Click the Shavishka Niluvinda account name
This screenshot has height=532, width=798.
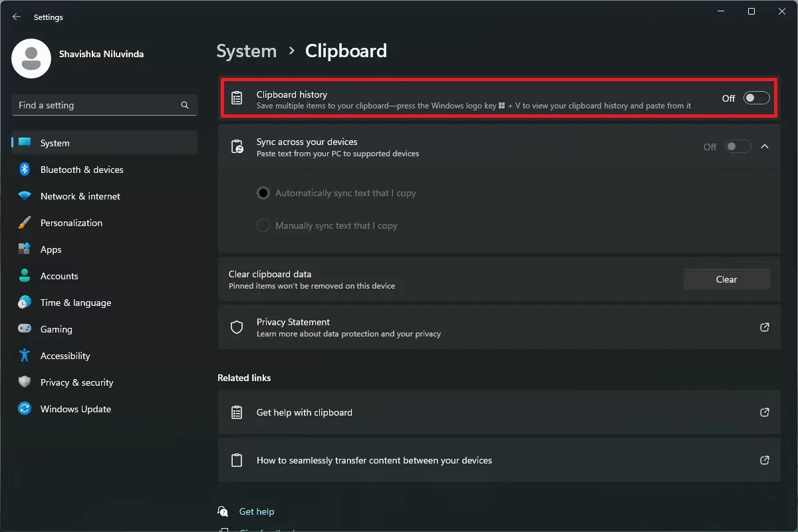101,54
